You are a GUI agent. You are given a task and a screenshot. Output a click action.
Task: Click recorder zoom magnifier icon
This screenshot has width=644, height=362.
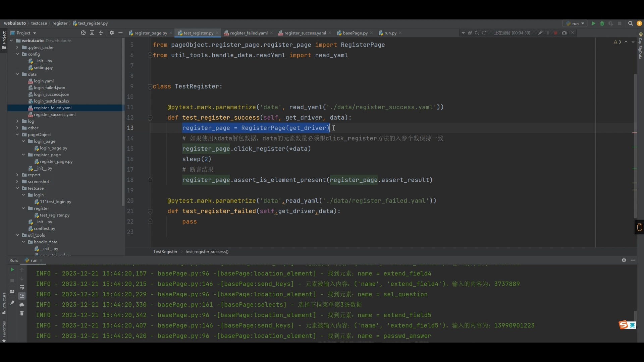point(477,33)
